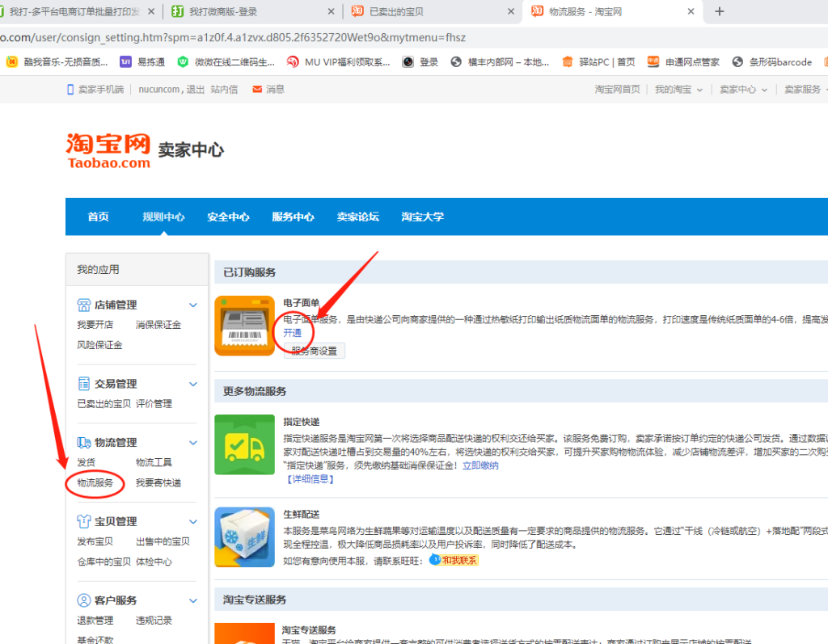Click the 开通 link under 电子面单

(x=293, y=333)
